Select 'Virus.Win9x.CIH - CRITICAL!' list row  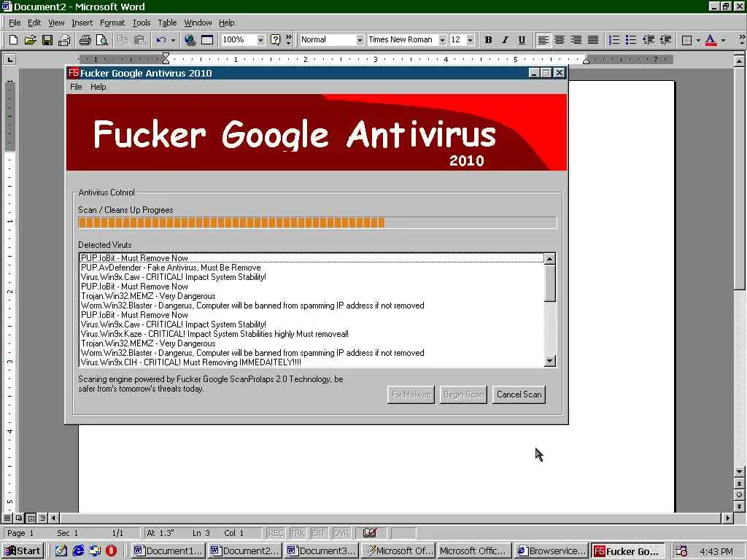pyautogui.click(x=311, y=362)
